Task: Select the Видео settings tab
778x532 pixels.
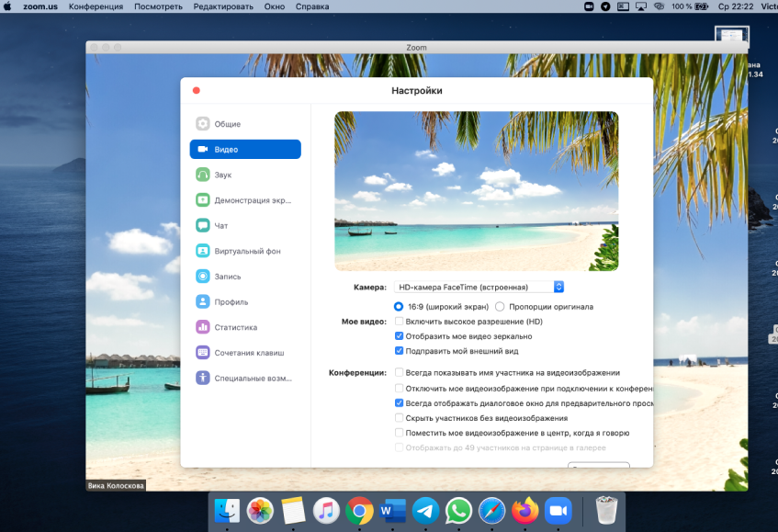Action: [245, 150]
